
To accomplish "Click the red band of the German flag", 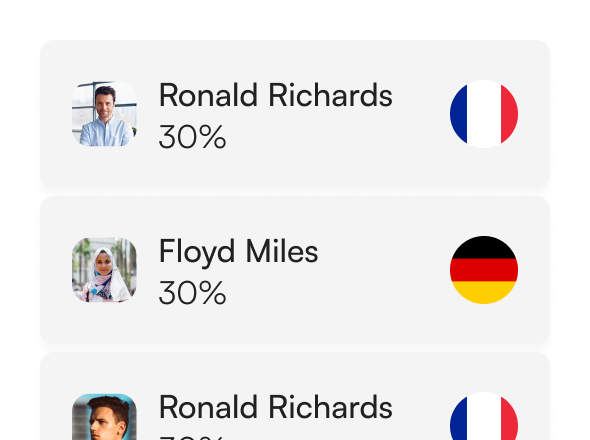I will click(484, 270).
